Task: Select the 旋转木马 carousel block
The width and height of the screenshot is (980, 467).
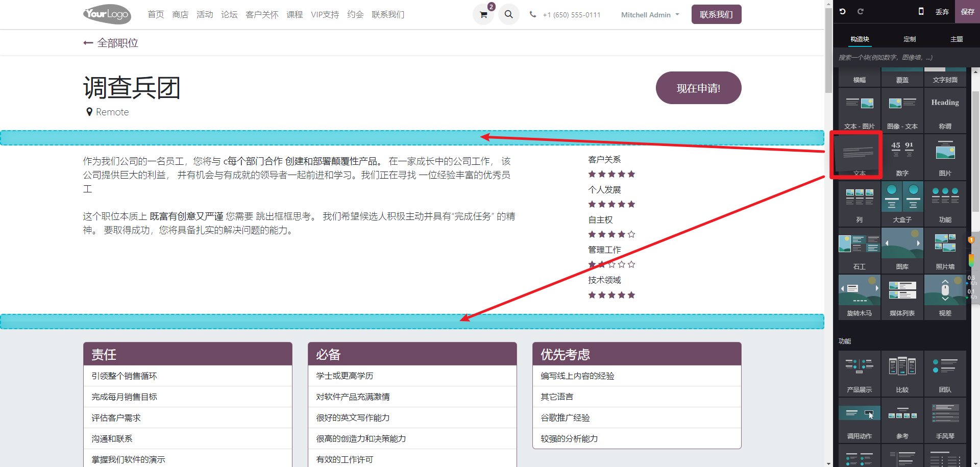Action: point(860,297)
